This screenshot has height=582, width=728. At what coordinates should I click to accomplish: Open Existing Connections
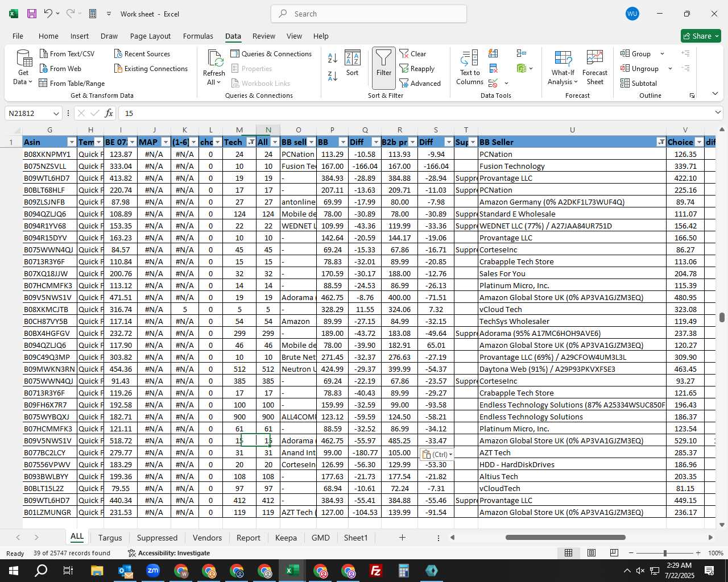pos(151,68)
